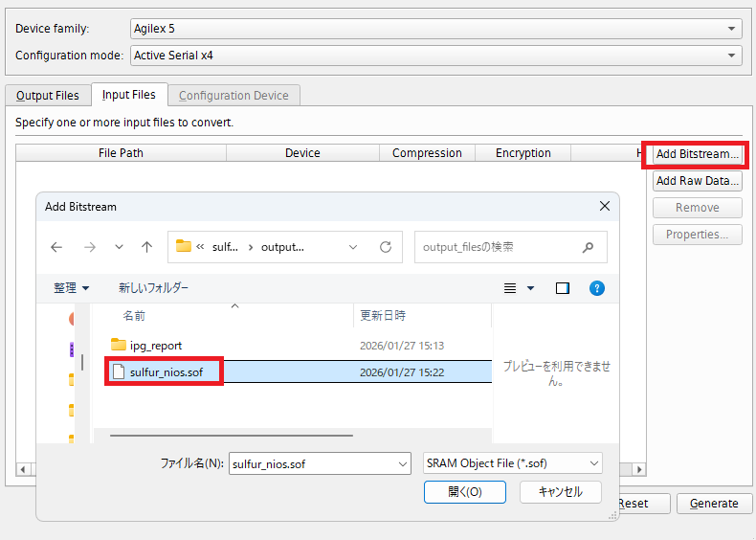Expand the Configuration mode dropdown
This screenshot has height=540, width=756.
[733, 56]
